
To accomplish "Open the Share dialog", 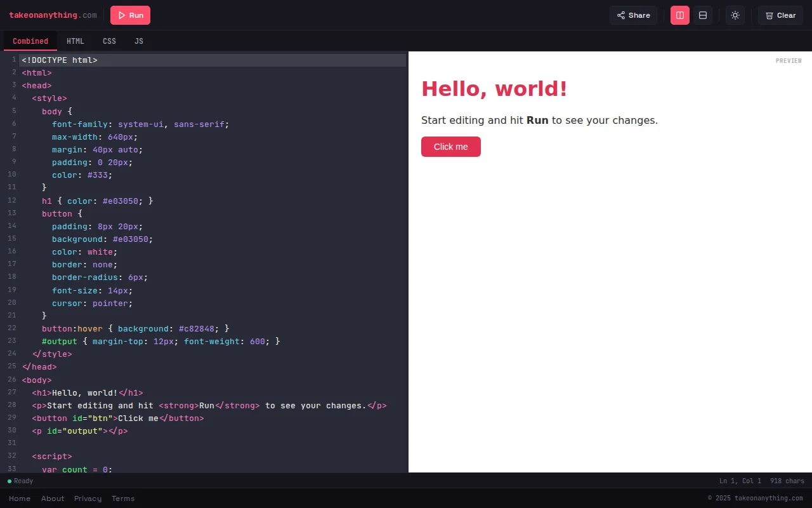I will pyautogui.click(x=633, y=15).
